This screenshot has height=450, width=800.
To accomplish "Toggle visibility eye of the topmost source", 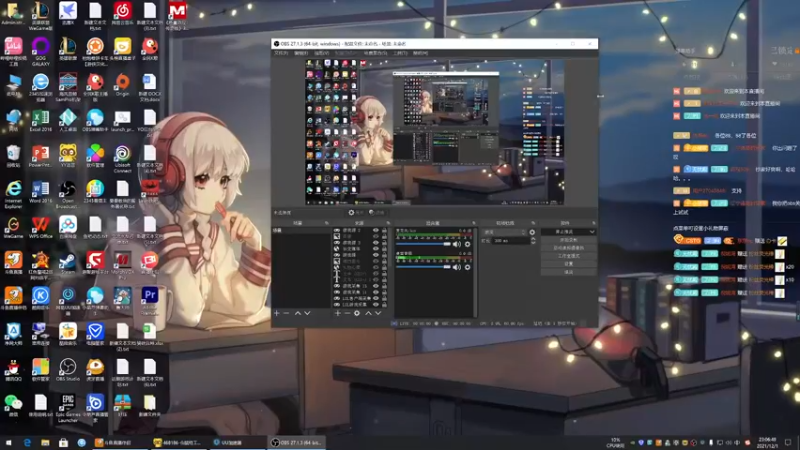I will (x=376, y=231).
